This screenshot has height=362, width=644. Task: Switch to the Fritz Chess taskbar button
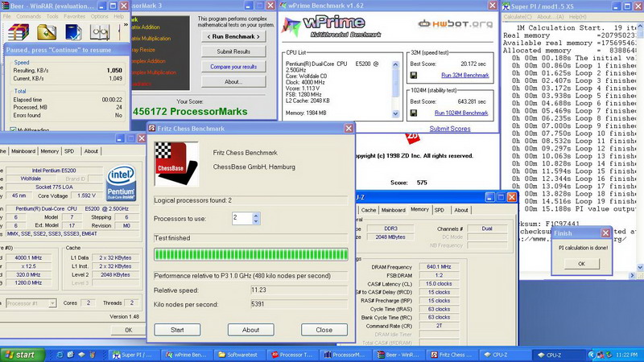click(450, 355)
